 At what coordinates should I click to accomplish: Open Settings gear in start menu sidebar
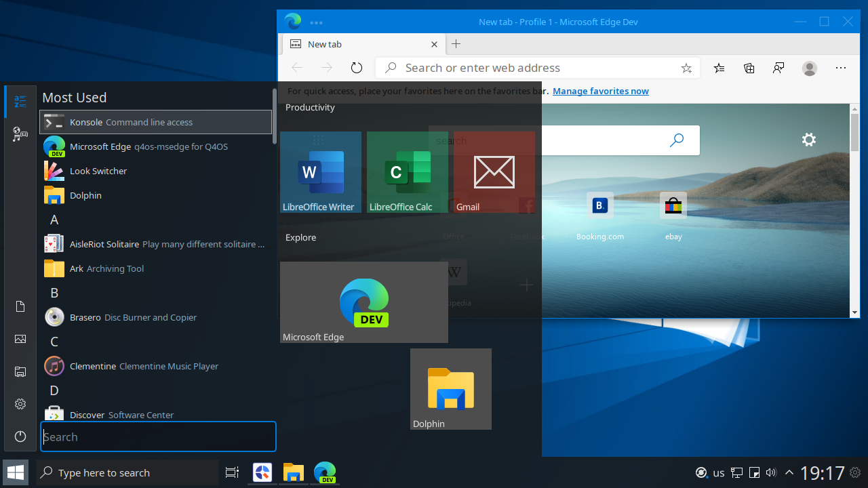click(x=20, y=404)
